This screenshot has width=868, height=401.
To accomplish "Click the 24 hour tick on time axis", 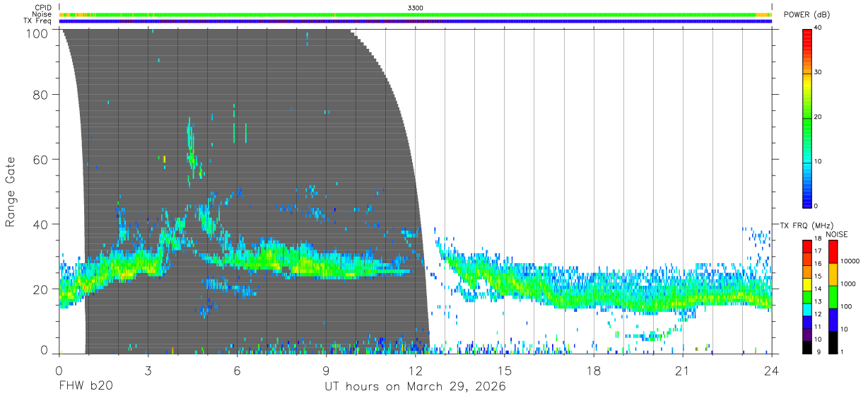I will (x=772, y=370).
